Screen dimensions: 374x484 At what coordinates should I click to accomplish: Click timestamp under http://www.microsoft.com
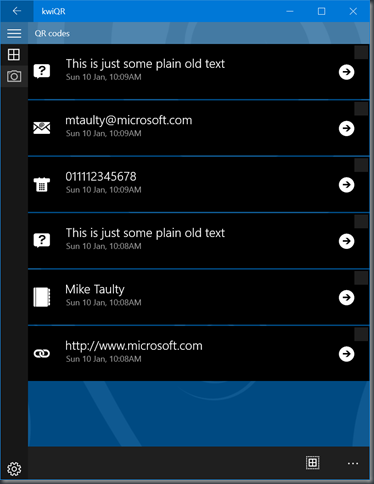[104, 359]
